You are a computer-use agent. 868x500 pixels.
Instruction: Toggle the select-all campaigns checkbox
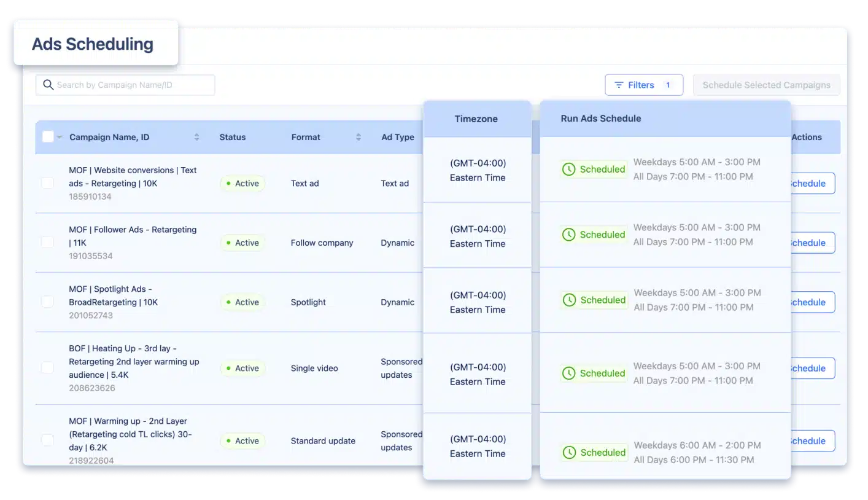click(x=48, y=137)
